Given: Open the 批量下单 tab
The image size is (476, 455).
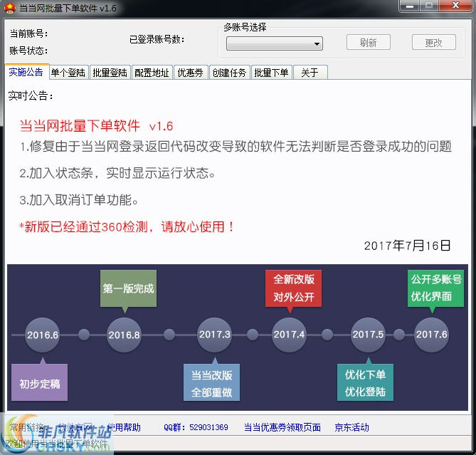Looking at the screenshot, I should (271, 73).
